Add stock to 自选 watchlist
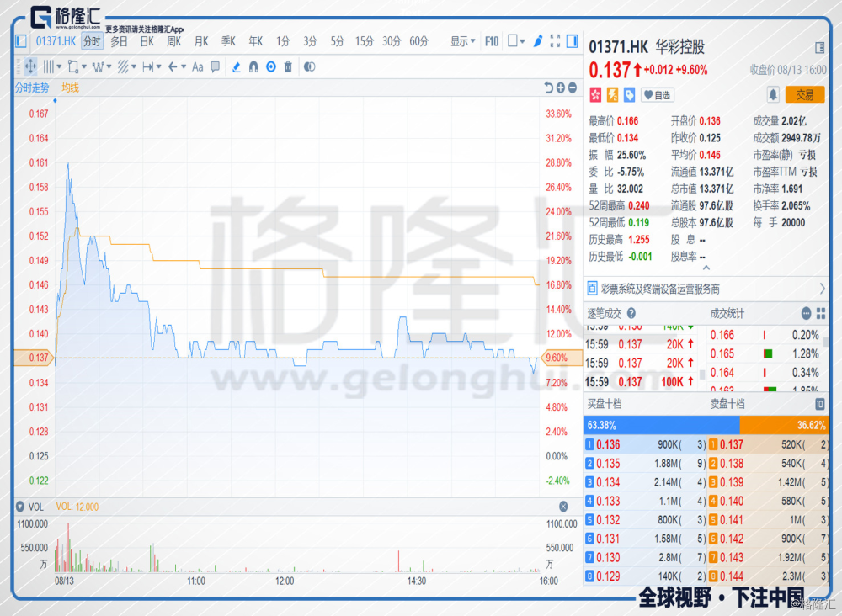842x616 pixels. click(x=658, y=95)
